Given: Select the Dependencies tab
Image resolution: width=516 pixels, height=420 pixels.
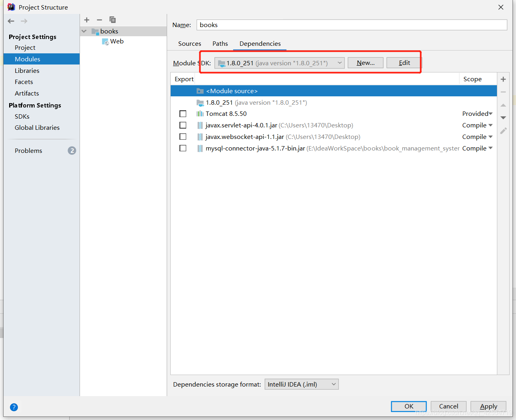Looking at the screenshot, I should 260,44.
